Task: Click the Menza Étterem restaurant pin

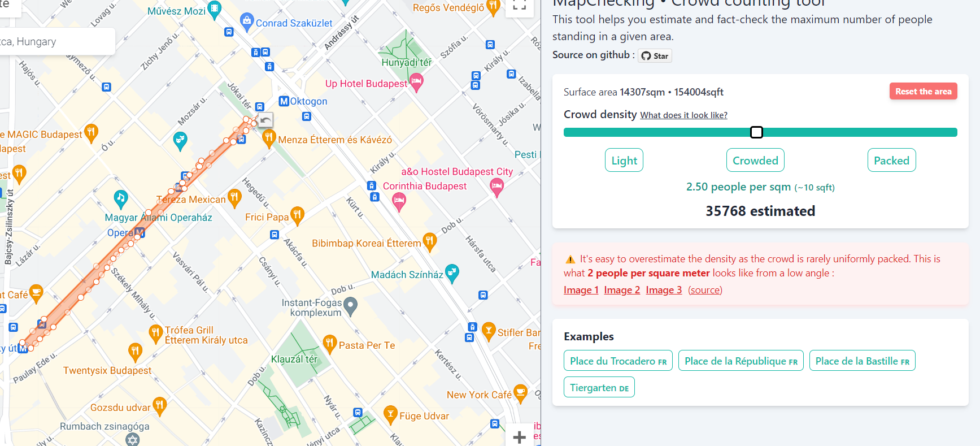Action: coord(269,138)
